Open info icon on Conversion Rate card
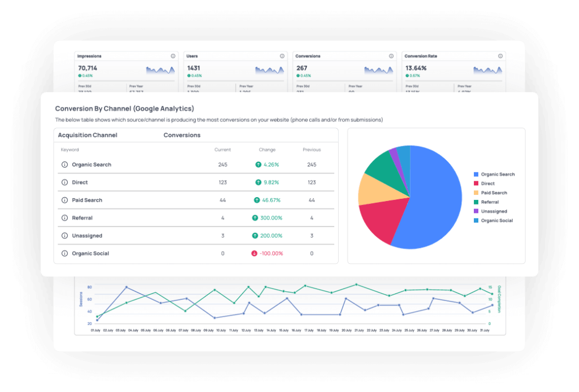579x392 pixels. [x=500, y=56]
